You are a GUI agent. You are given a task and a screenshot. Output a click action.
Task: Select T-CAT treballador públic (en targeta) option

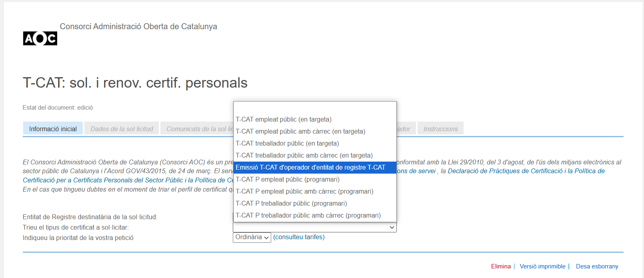[x=315, y=144]
